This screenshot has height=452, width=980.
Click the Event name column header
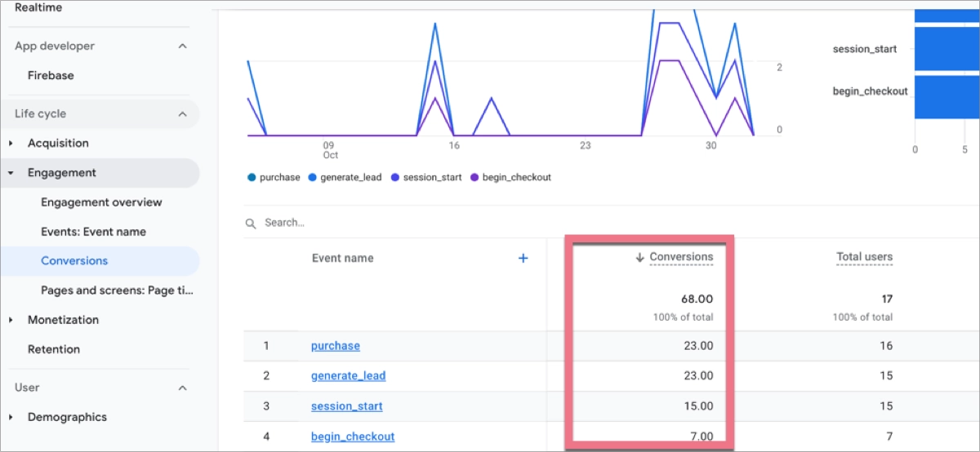(342, 258)
